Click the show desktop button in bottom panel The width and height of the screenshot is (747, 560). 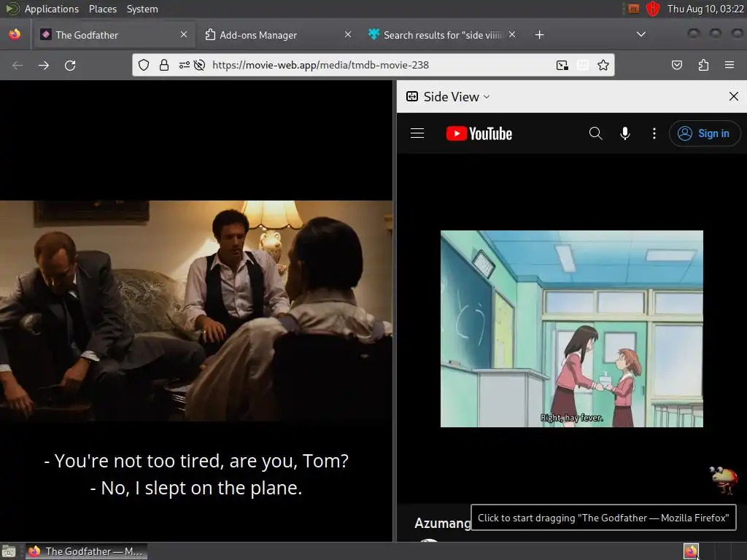(9, 551)
